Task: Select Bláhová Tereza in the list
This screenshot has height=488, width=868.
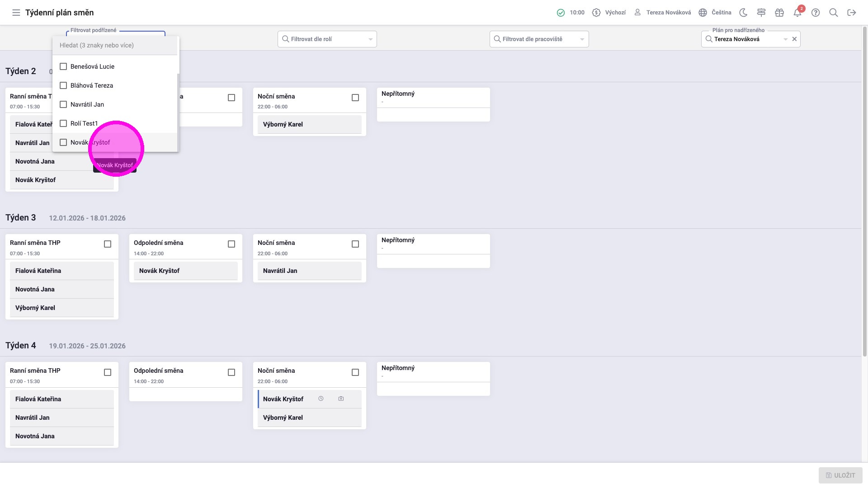Action: (x=91, y=85)
